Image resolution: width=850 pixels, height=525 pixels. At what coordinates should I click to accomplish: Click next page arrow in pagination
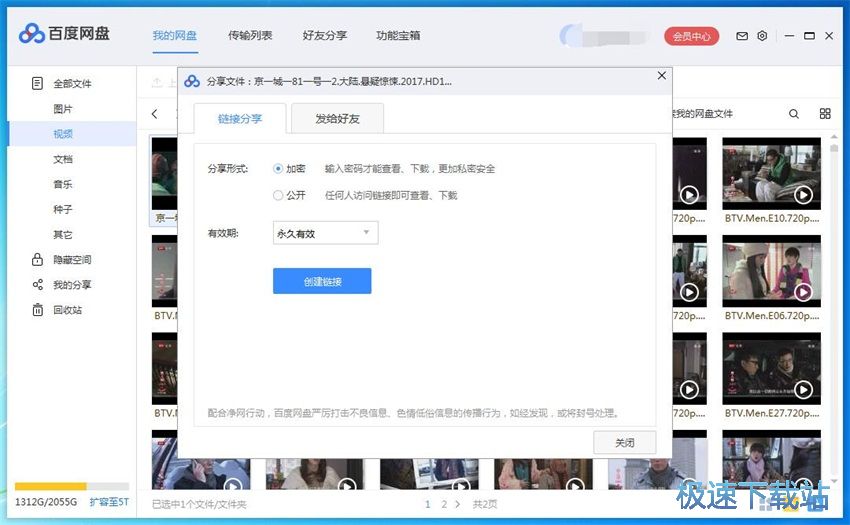[x=458, y=504]
